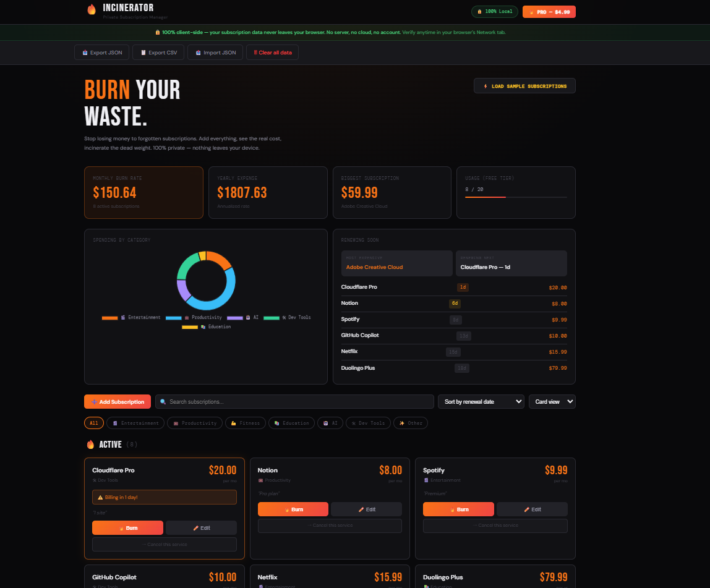
Task: Click the blue Productivity segment of donut chart
Action: click(x=221, y=297)
